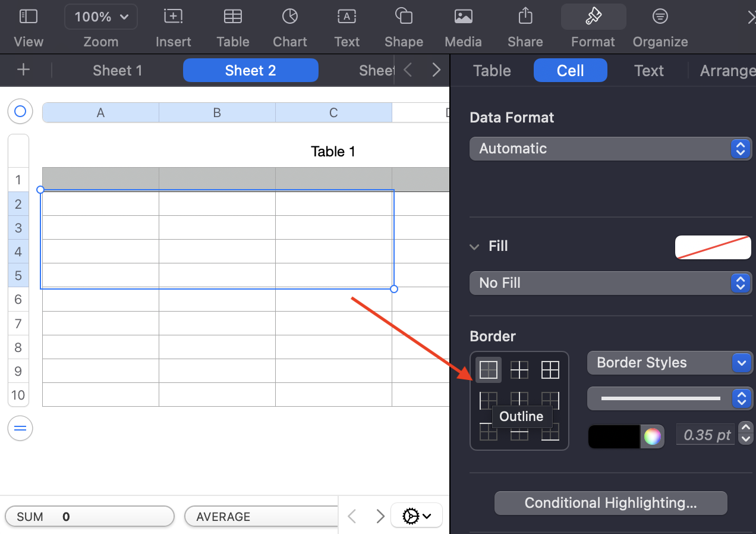Select the Cell inspector tab
Screen dimensions: 756x534
click(x=571, y=71)
